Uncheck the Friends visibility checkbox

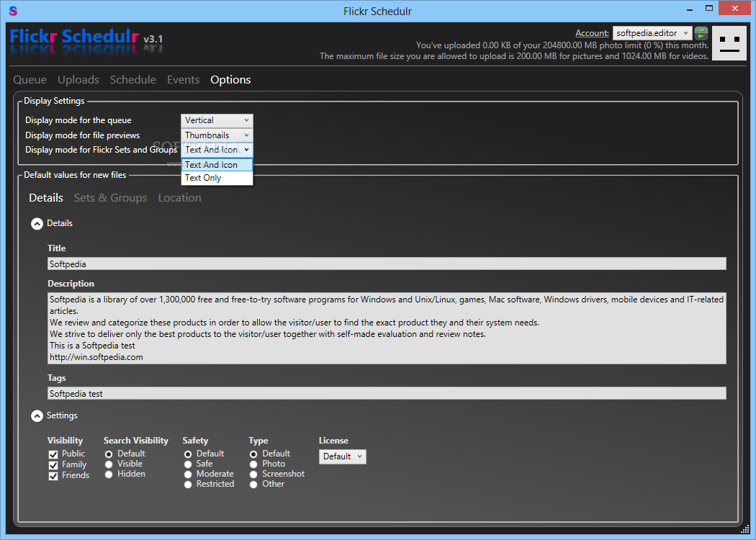(53, 477)
